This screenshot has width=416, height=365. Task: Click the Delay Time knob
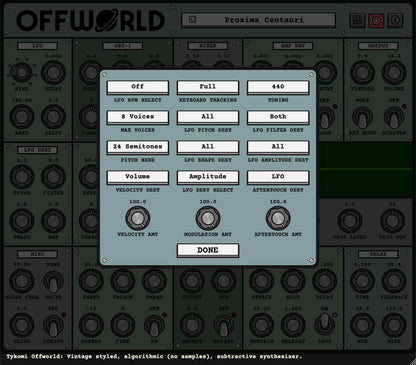click(362, 281)
